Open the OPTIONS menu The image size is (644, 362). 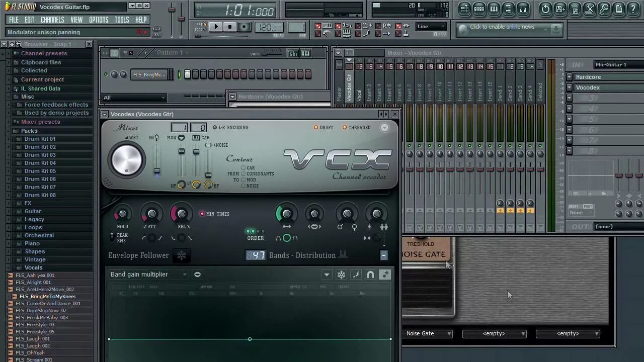click(99, 20)
